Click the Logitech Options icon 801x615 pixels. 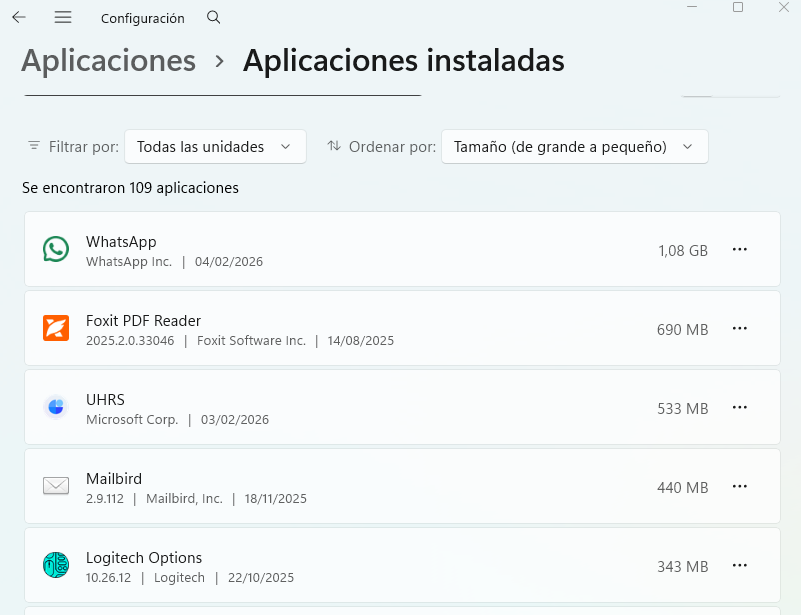(56, 565)
